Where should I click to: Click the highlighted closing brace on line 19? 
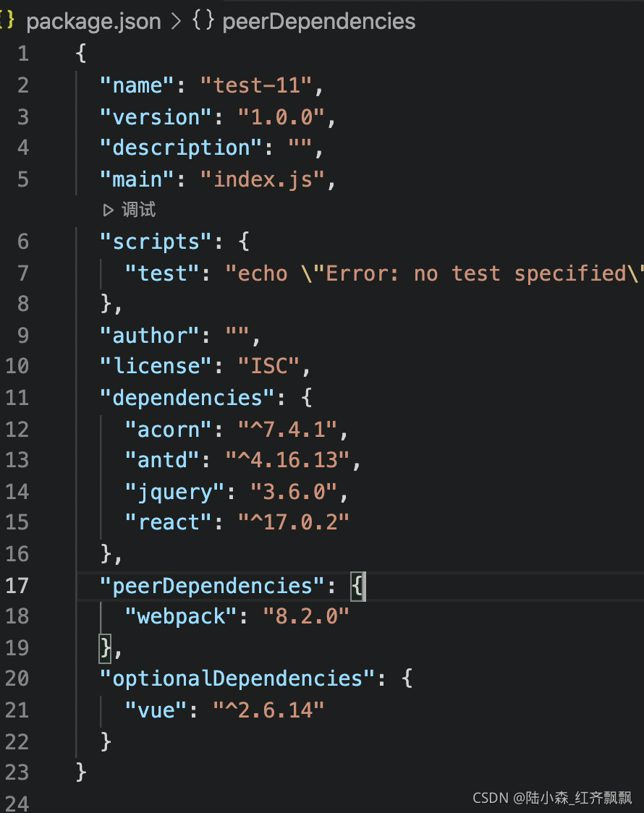click(105, 648)
